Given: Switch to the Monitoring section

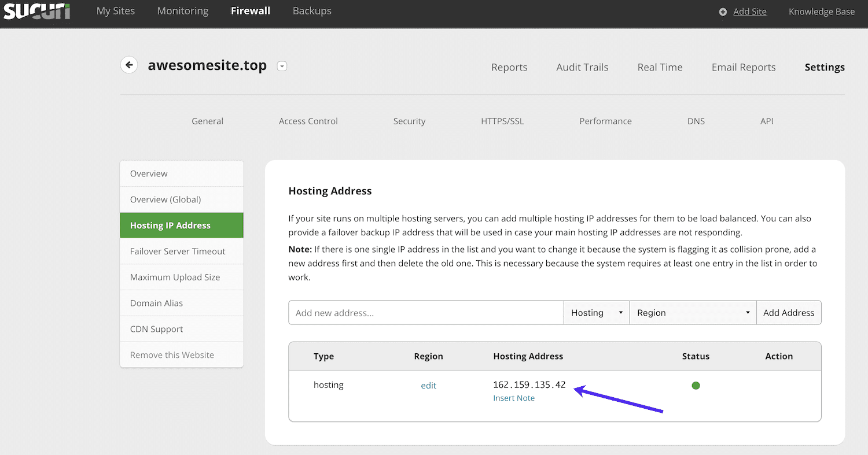Looking at the screenshot, I should click(182, 10).
